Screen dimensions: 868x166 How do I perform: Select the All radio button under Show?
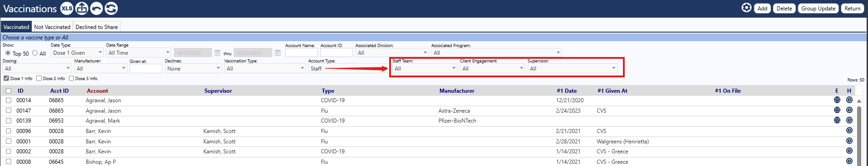click(35, 53)
